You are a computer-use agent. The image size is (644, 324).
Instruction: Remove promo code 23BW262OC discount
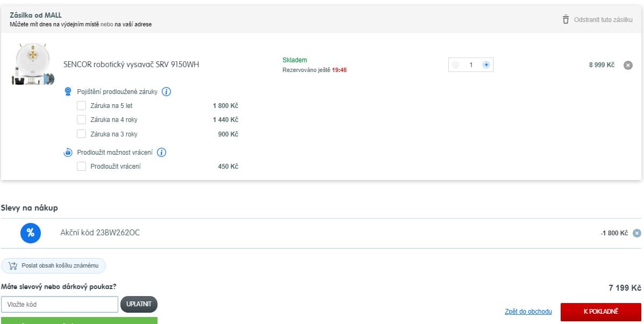point(636,233)
